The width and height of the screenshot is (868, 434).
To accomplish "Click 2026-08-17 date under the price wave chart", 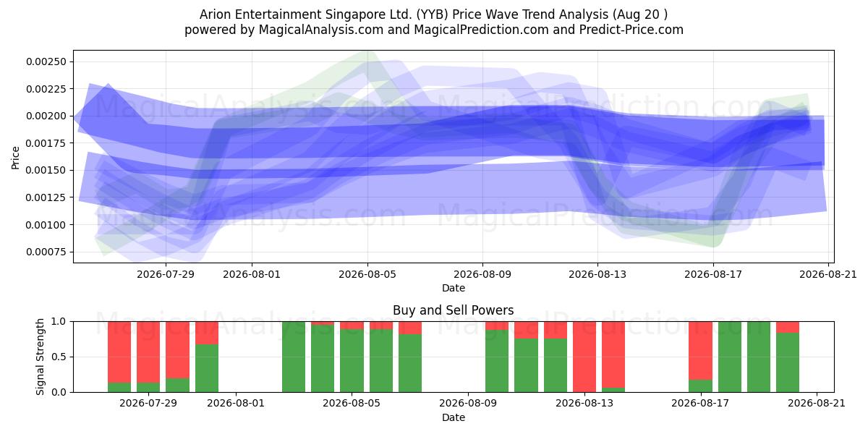I will [713, 273].
